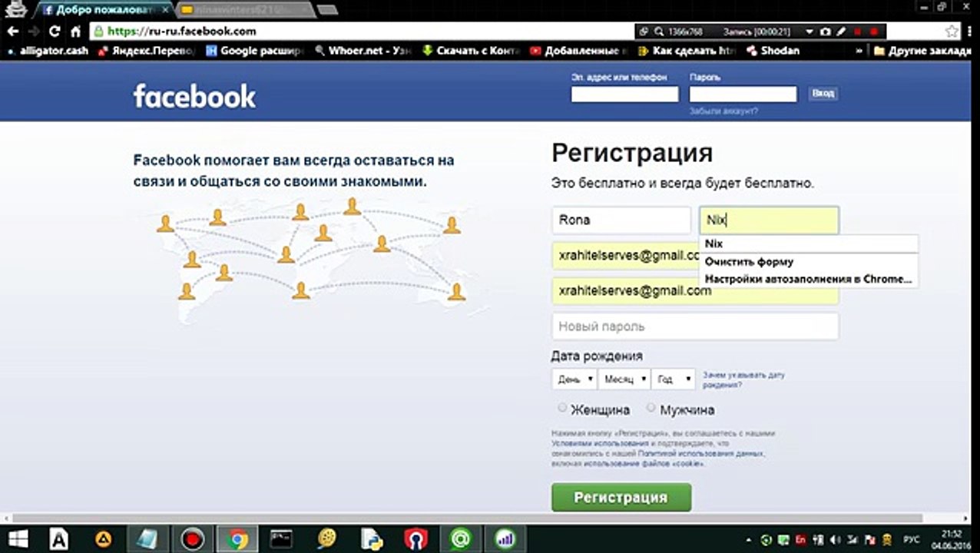Open the recorder dropdown arrow
The width and height of the screenshot is (980, 553).
coord(809,31)
